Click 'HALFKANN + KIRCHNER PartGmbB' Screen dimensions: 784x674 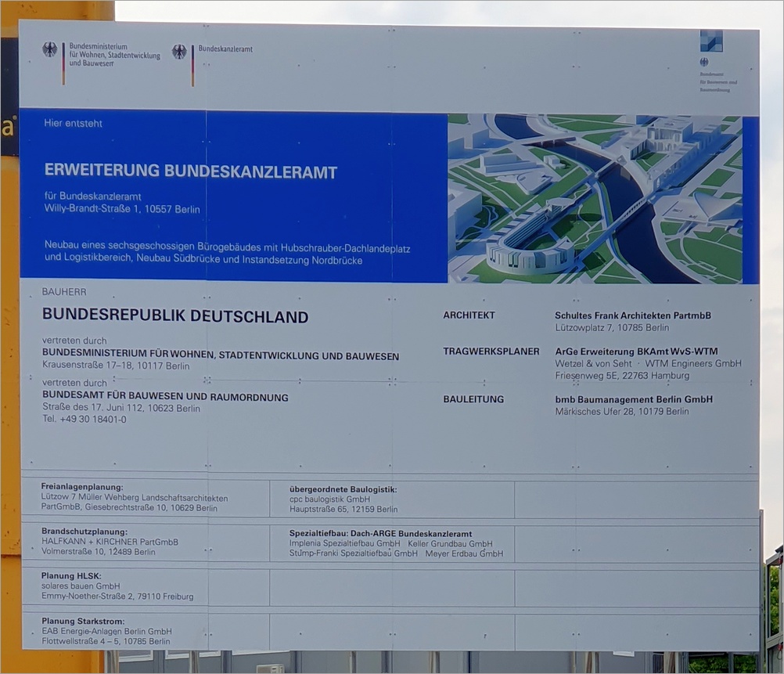pos(110,542)
